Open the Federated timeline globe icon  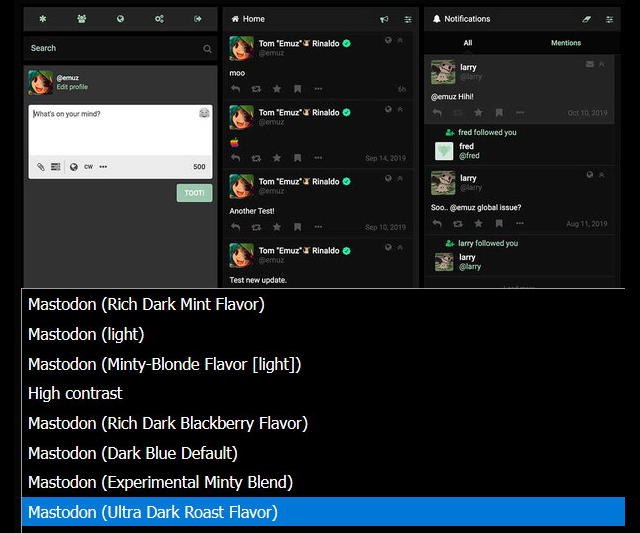(120, 19)
